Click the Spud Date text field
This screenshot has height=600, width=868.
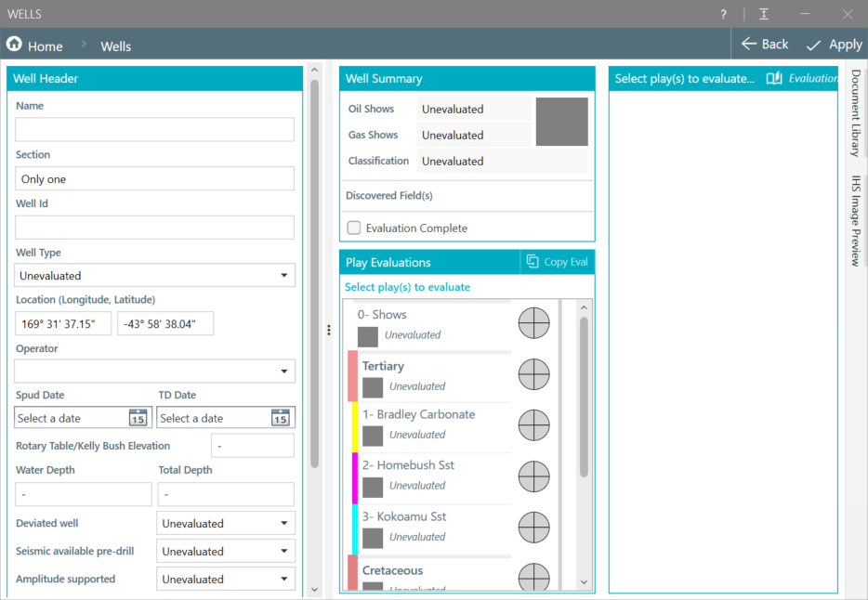(x=72, y=418)
